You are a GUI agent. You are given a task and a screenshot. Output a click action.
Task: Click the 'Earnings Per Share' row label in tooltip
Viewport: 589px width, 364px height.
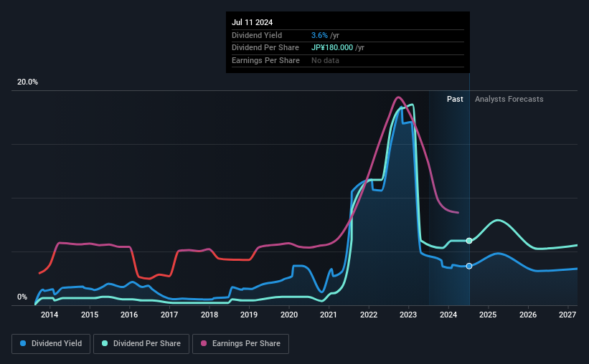[x=265, y=60]
